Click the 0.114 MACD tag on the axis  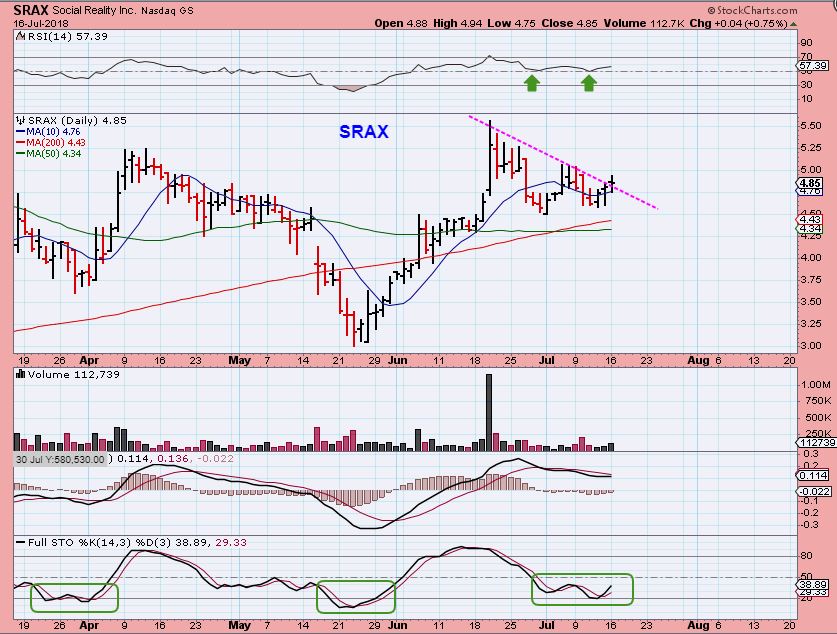(x=813, y=476)
